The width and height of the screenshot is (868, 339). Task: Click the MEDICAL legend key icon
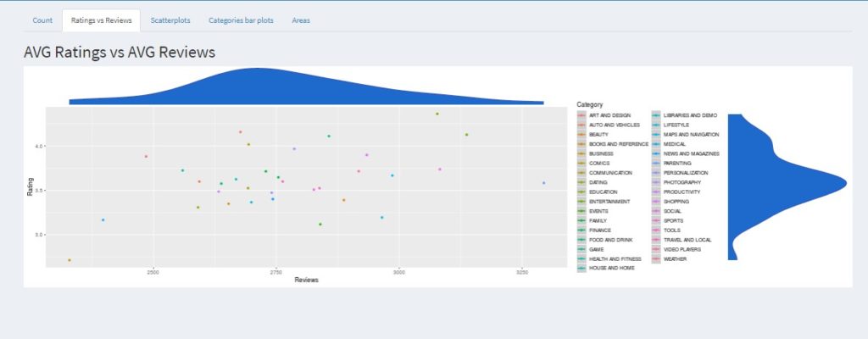click(657, 144)
